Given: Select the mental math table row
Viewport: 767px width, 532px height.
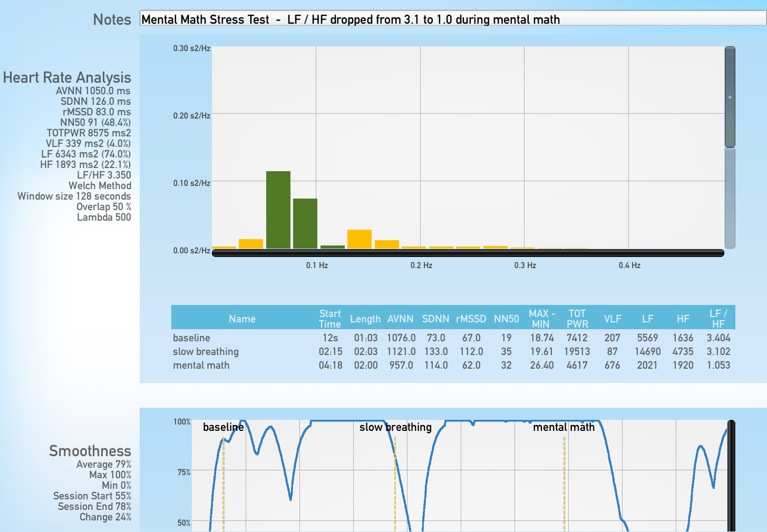Looking at the screenshot, I should (x=452, y=365).
